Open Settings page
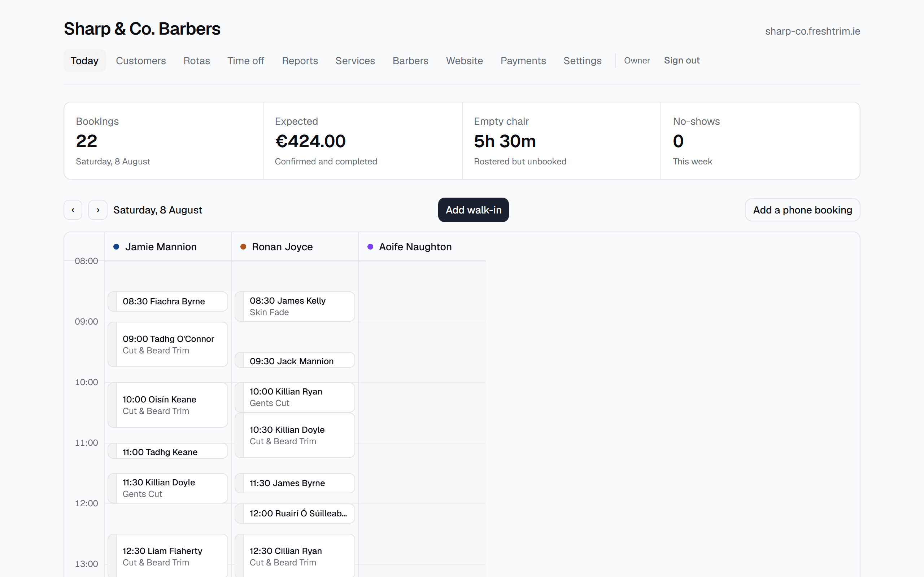Image resolution: width=924 pixels, height=577 pixels. (582, 61)
